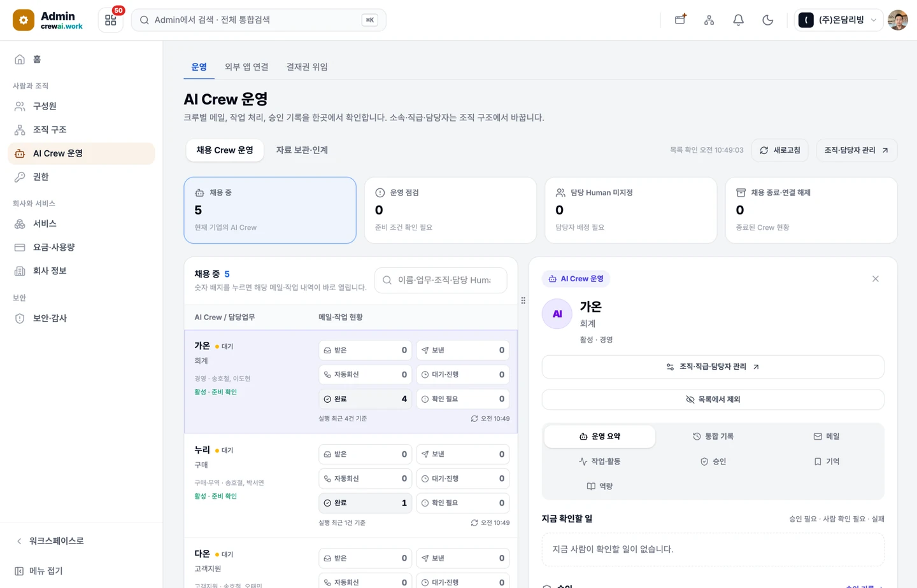Select the 운영 점검 summary card
The width and height of the screenshot is (917, 588).
coord(450,210)
